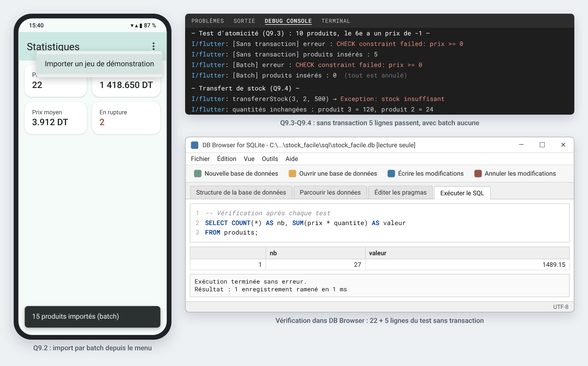Switch to the TERMINAL tab
Image resolution: width=588 pixels, height=366 pixels.
coord(336,21)
